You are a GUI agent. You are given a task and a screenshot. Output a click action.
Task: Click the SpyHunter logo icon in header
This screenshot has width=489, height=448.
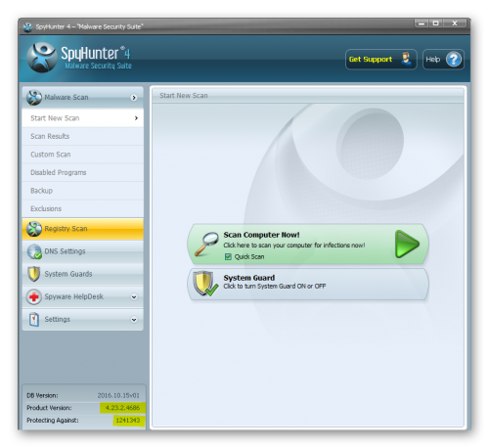41,57
